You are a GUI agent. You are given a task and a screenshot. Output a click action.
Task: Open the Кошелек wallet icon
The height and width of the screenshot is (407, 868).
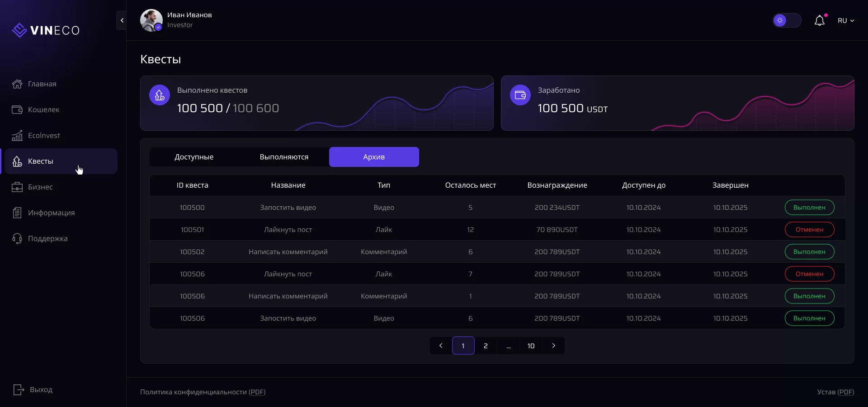(17, 110)
